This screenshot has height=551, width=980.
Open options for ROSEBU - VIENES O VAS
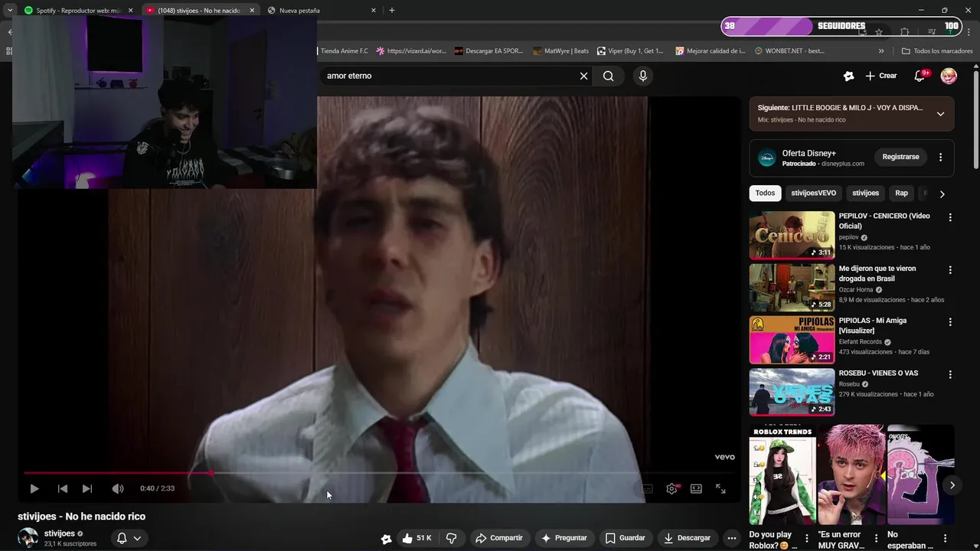[x=950, y=375]
